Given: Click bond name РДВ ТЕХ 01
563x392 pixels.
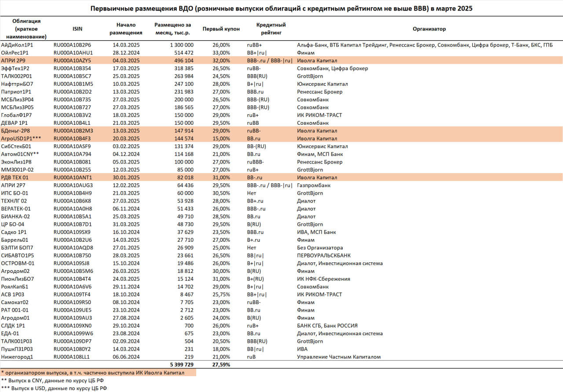Looking at the screenshot, I should pos(16,178).
